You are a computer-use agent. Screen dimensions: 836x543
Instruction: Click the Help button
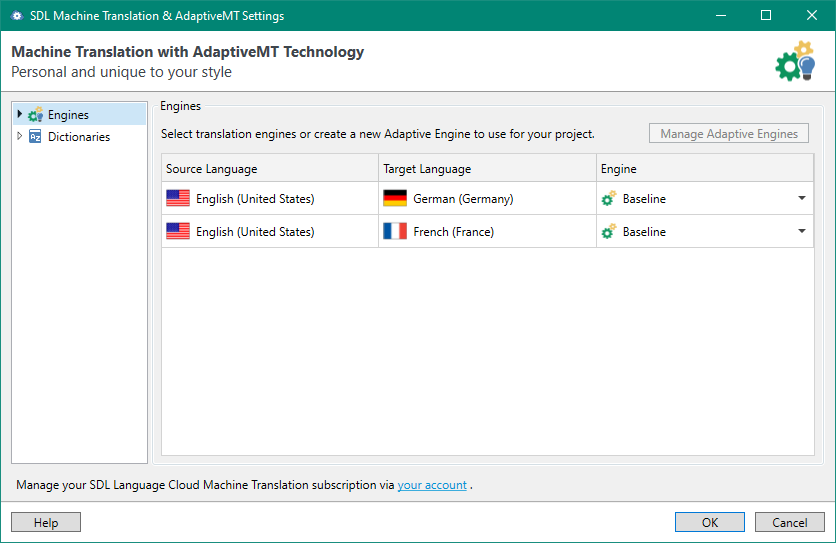coord(46,523)
